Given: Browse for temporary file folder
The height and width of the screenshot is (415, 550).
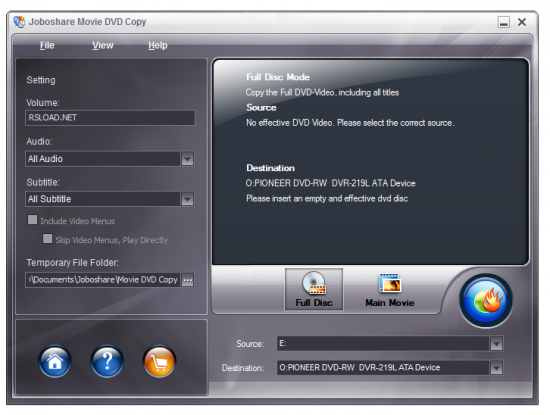Looking at the screenshot, I should [x=188, y=280].
